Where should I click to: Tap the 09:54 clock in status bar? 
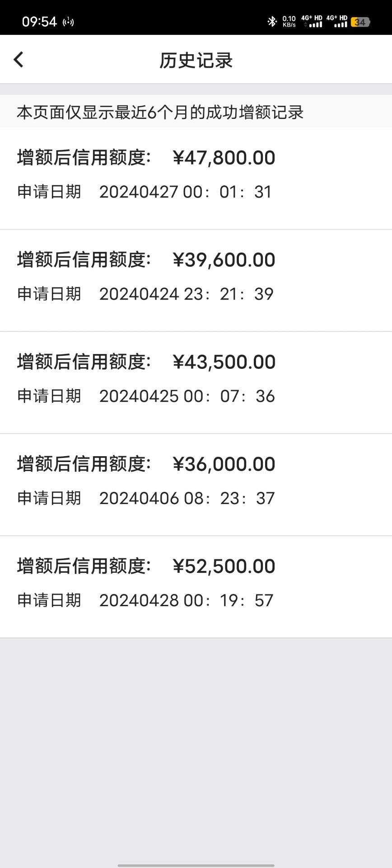click(x=39, y=22)
